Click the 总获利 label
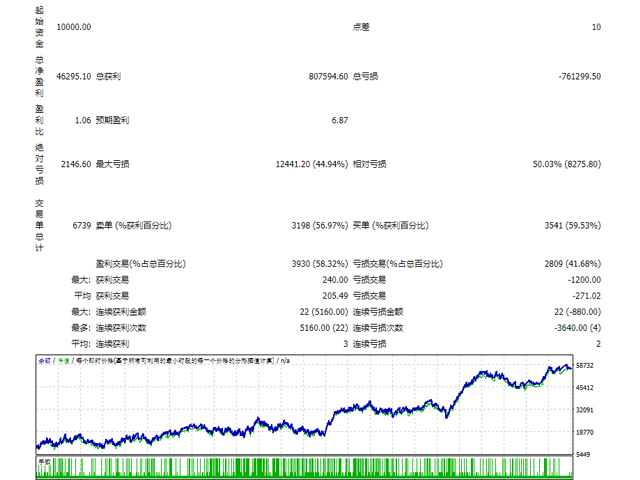The image size is (640, 480). [108, 76]
